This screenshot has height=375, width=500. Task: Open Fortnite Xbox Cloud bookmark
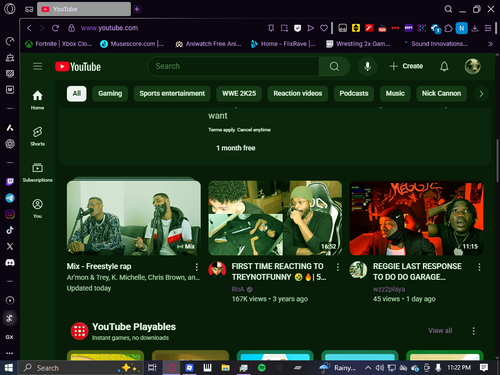(59, 44)
